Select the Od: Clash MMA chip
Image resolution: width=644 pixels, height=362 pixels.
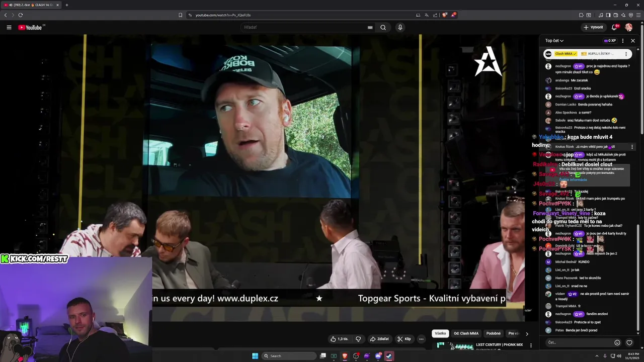click(x=466, y=333)
